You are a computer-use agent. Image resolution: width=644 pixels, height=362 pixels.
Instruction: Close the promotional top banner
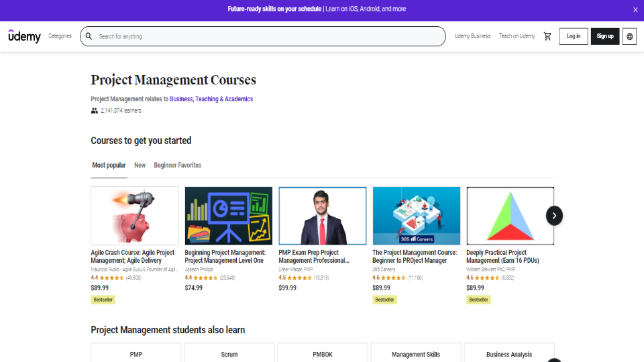point(635,10)
